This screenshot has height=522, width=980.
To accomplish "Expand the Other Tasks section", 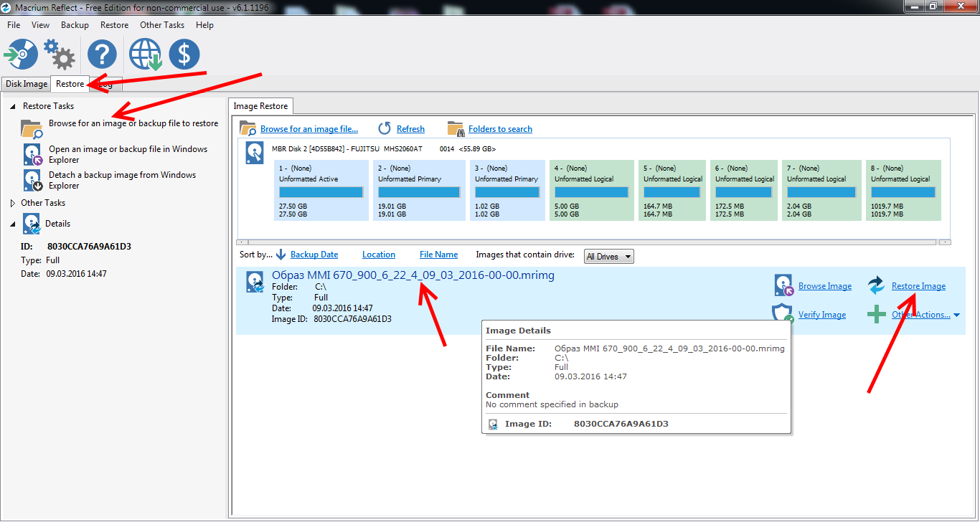I will pos(13,203).
